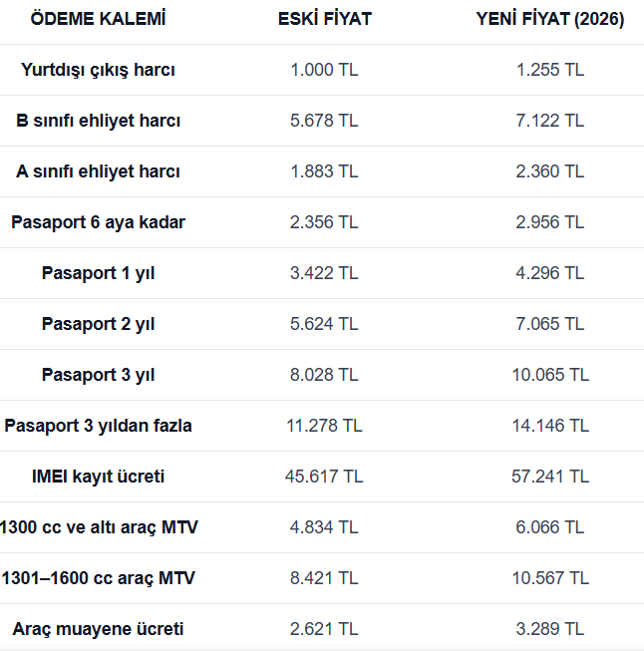Click the 2.356 TL old price value
The image size is (644, 651).
click(324, 222)
